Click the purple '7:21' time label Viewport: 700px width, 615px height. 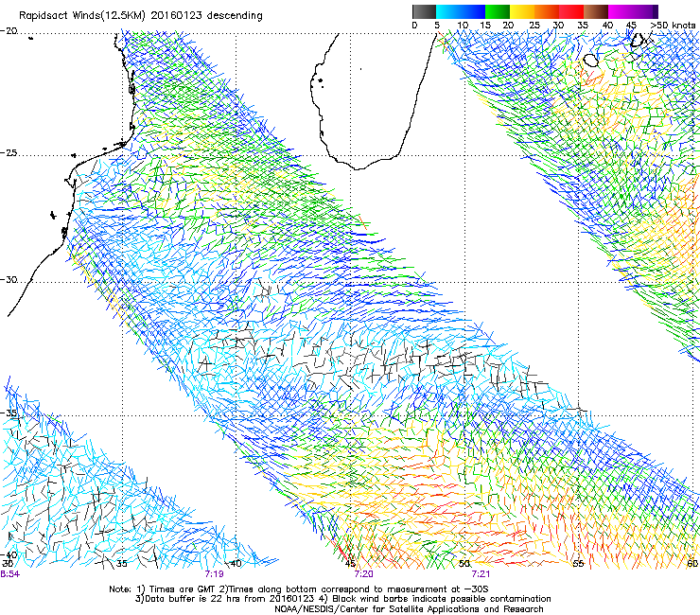click(481, 574)
